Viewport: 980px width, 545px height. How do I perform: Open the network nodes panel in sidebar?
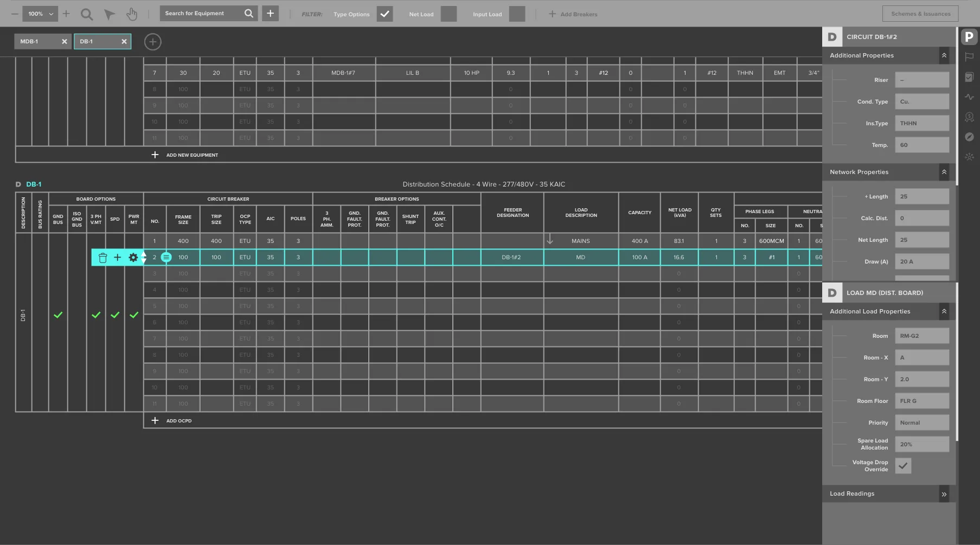pos(969,157)
